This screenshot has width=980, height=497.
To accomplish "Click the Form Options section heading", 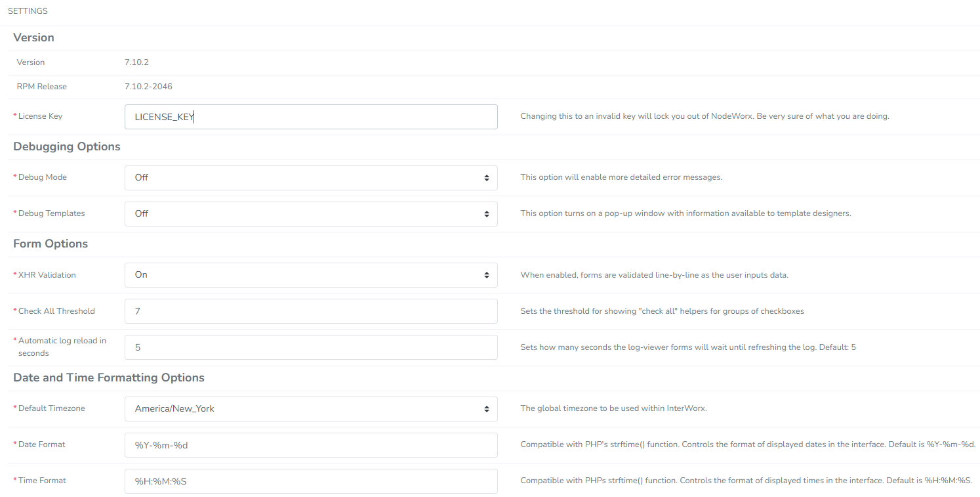I will click(51, 244).
